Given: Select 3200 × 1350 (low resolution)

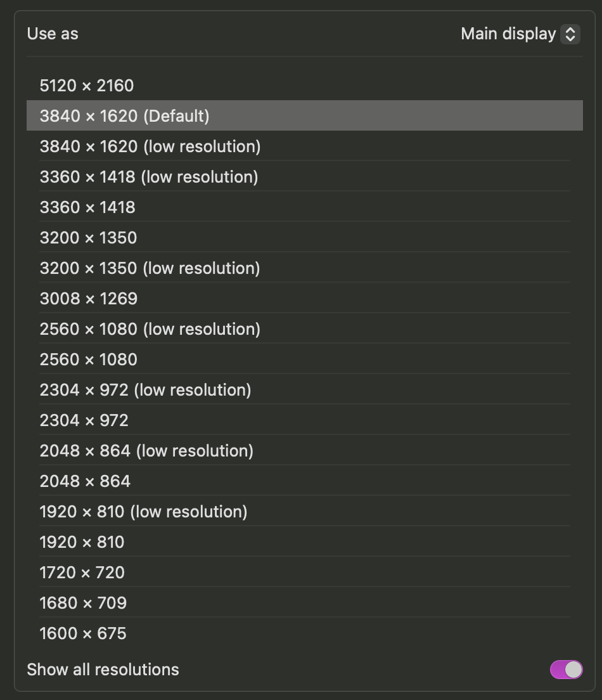Looking at the screenshot, I should click(150, 268).
